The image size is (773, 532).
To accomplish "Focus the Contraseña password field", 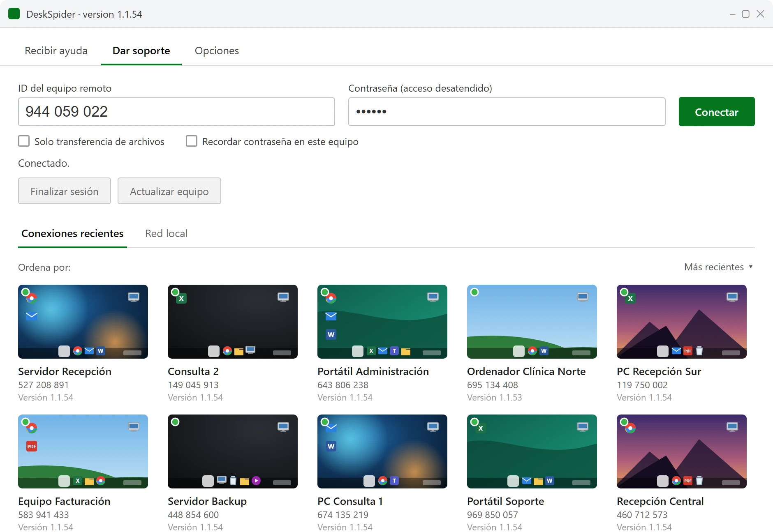I will pos(507,112).
